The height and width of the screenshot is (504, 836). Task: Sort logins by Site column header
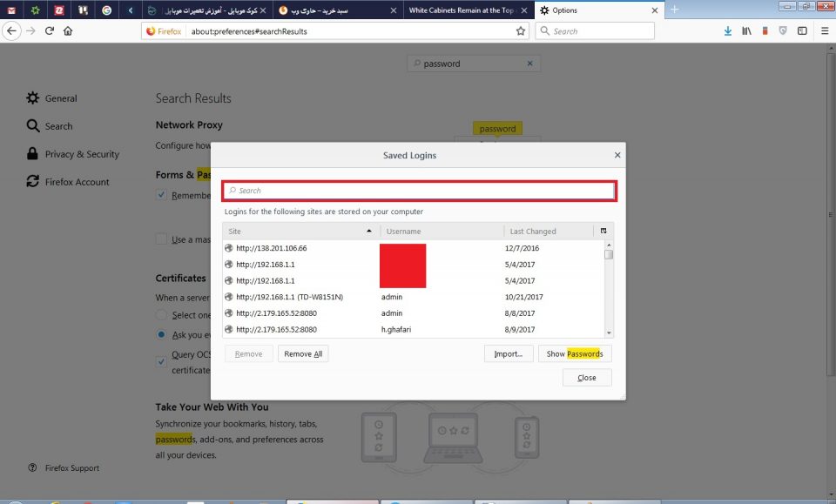(x=296, y=232)
